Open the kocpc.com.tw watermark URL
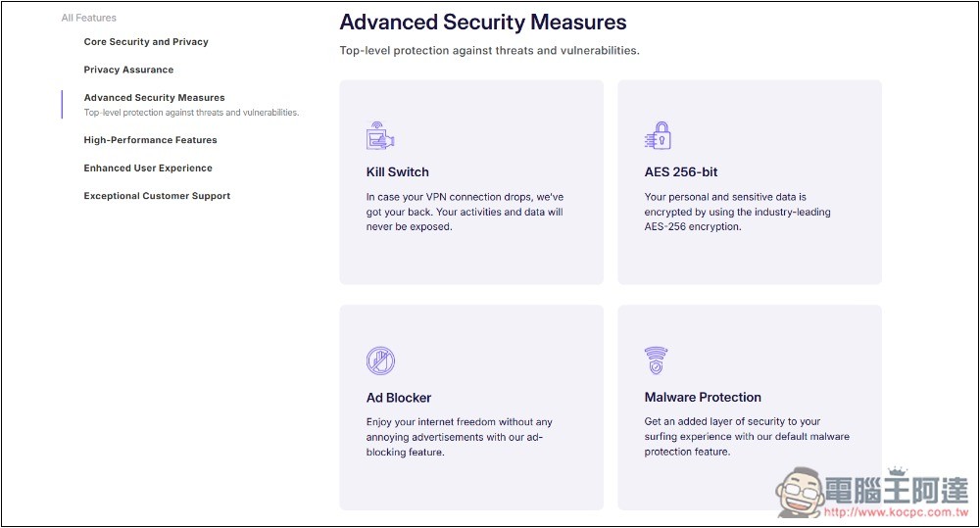Image resolution: width=980 pixels, height=528 pixels. pyautogui.click(x=896, y=513)
